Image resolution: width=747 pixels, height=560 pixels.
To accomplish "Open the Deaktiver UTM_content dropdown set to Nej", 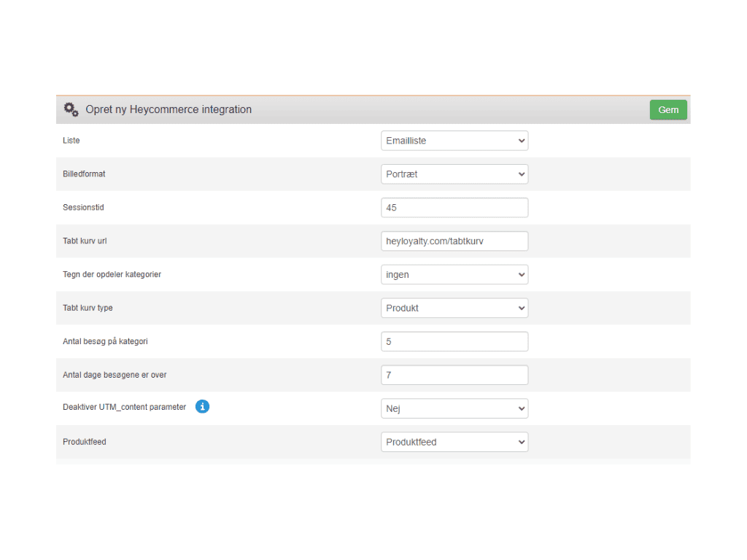I will coord(454,409).
